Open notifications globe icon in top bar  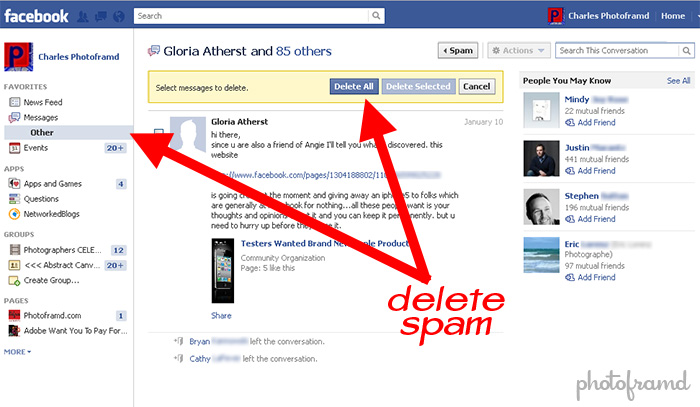(119, 17)
